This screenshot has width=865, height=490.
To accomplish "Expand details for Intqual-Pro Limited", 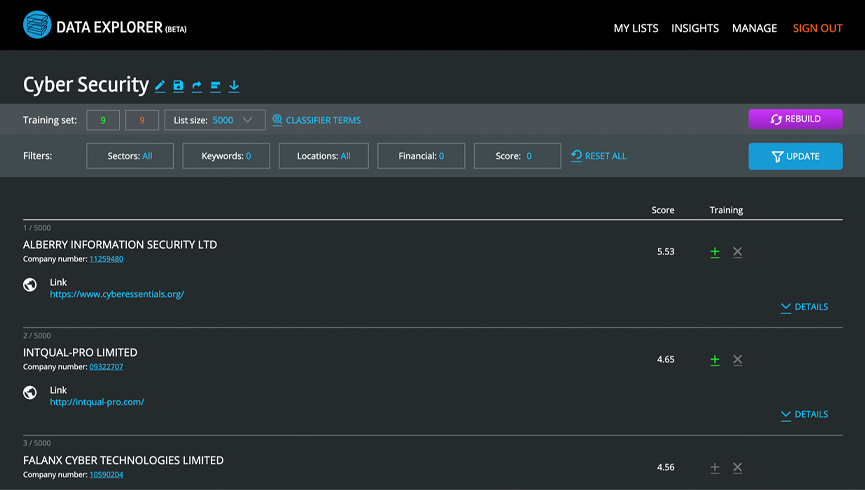I will click(804, 414).
